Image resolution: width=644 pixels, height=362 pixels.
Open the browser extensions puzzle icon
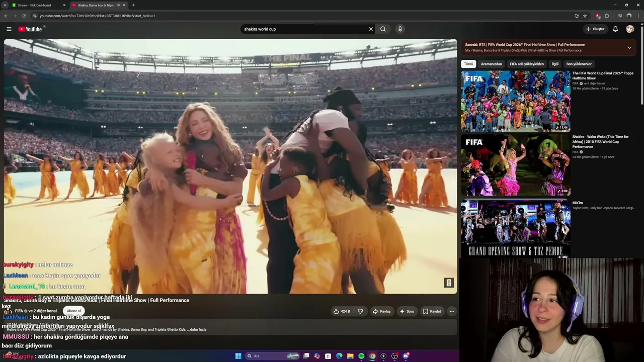click(606, 16)
